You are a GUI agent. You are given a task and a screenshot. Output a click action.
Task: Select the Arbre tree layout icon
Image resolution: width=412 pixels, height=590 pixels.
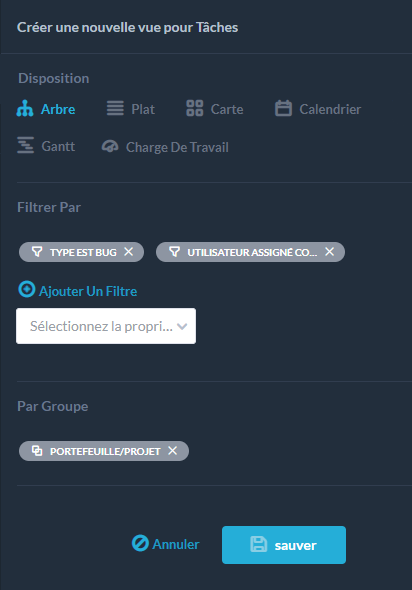click(x=25, y=109)
